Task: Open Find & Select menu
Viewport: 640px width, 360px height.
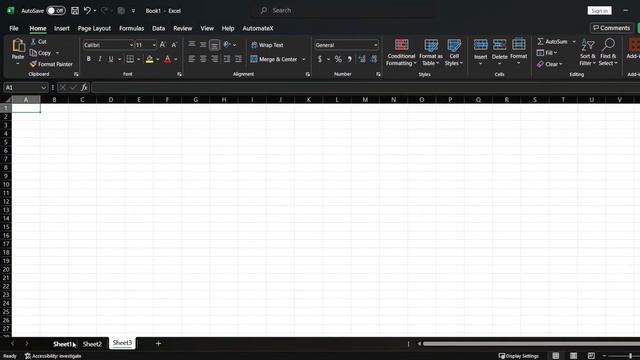Action: 608,52
